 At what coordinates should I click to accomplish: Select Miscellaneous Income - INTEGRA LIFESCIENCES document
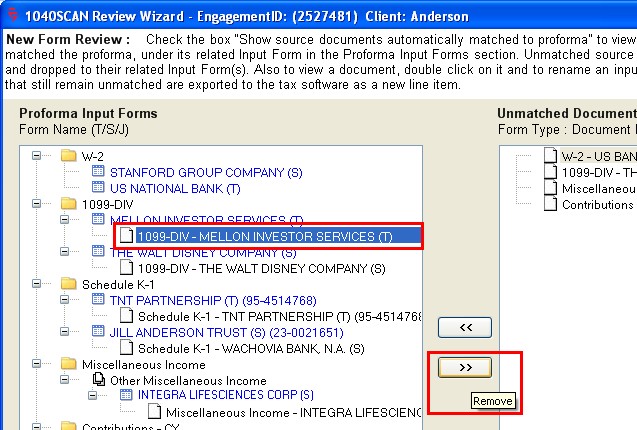click(293, 413)
